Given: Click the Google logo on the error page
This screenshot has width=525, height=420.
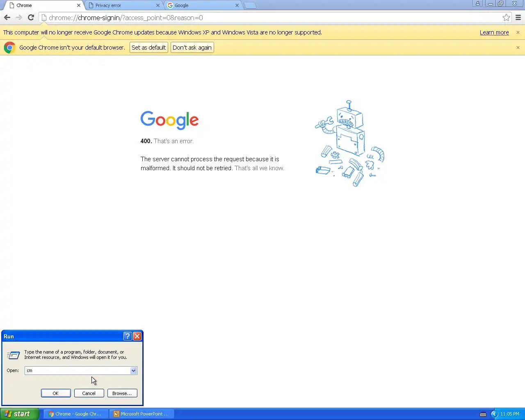Looking at the screenshot, I should (x=169, y=120).
